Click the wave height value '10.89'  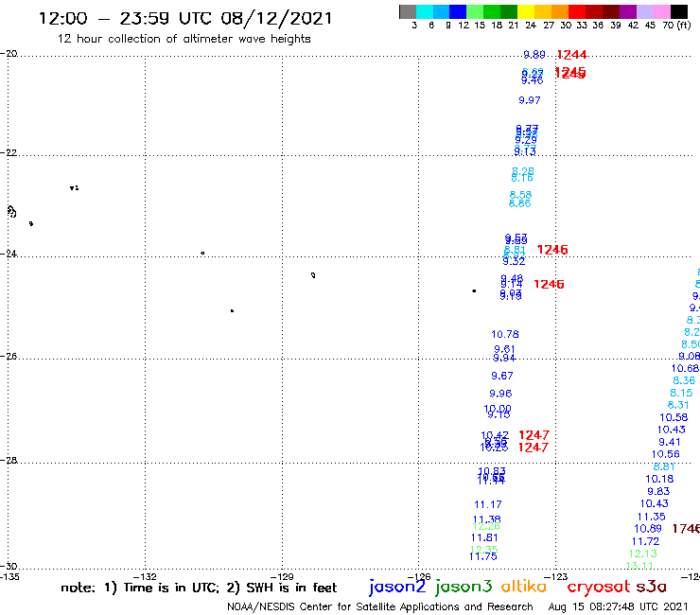[x=648, y=529]
